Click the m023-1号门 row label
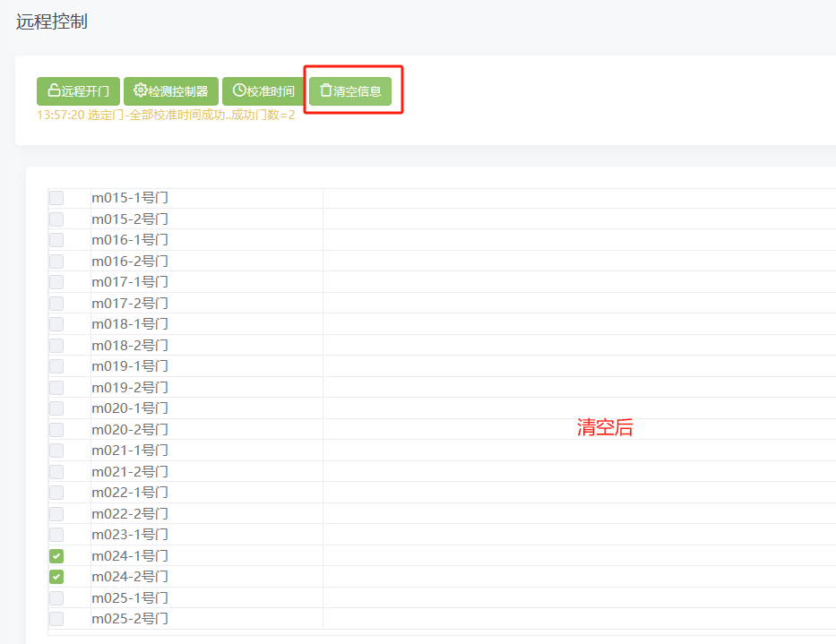Screen dimensions: 836x644 (x=130, y=535)
